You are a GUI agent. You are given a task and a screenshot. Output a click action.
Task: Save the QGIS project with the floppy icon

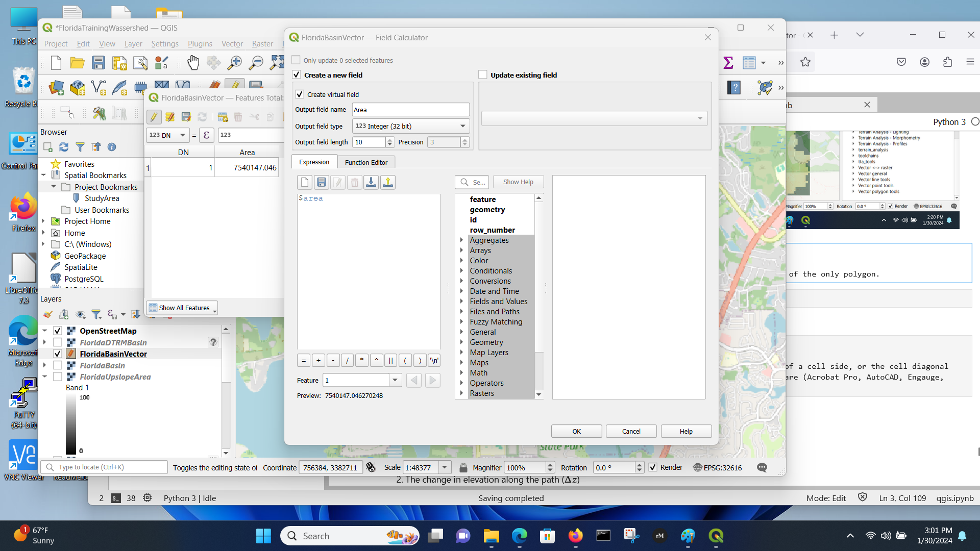(x=99, y=63)
